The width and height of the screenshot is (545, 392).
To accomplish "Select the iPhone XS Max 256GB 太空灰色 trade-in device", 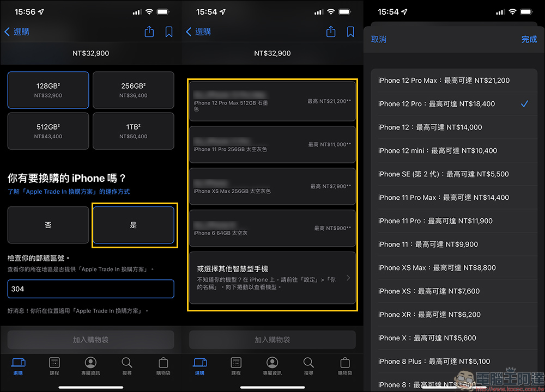I will [272, 186].
